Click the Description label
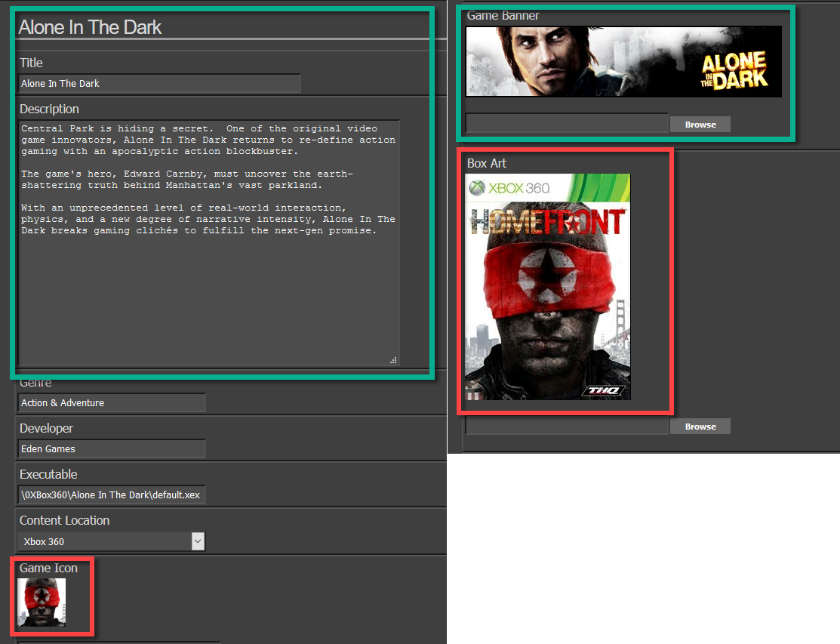This screenshot has width=840, height=644. click(x=49, y=109)
